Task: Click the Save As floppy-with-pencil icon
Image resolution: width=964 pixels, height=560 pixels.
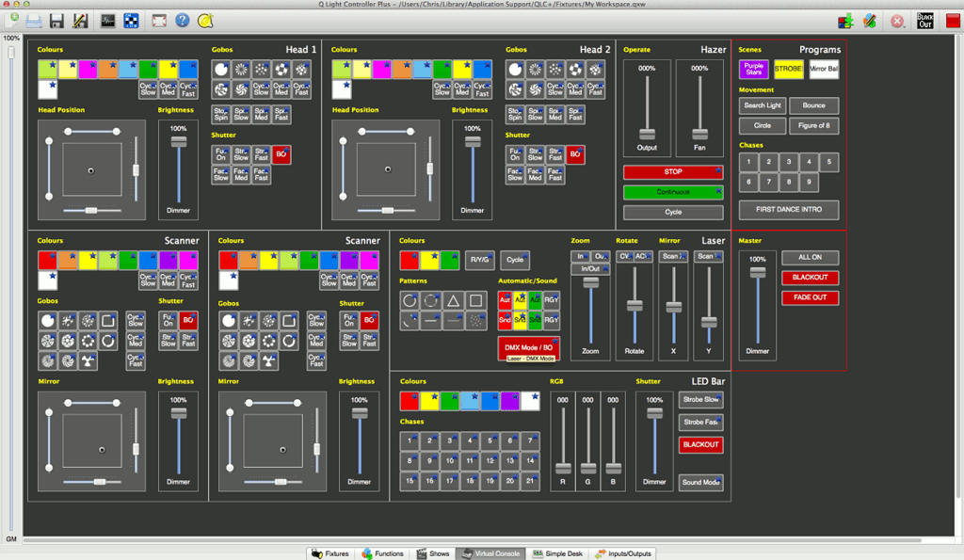Action: point(80,20)
